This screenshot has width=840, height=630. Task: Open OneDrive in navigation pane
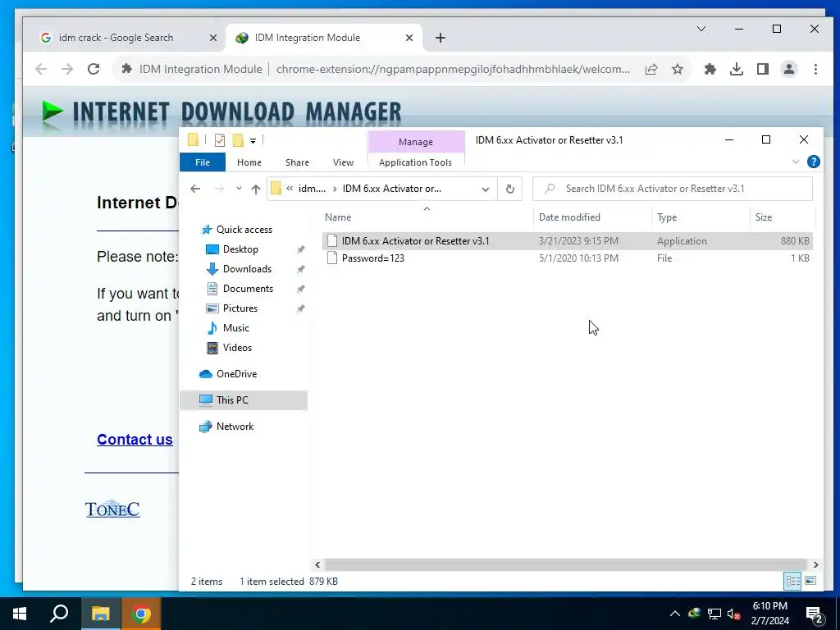pos(236,374)
